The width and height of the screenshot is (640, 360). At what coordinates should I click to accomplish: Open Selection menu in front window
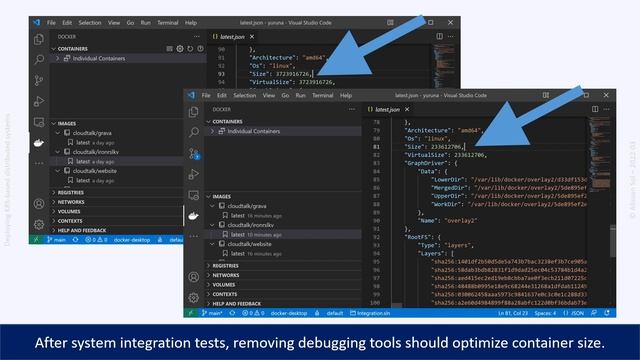pos(244,95)
